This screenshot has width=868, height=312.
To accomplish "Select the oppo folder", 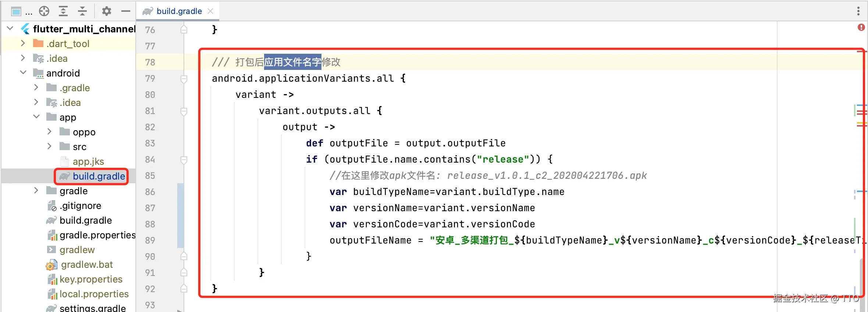I will pos(84,132).
